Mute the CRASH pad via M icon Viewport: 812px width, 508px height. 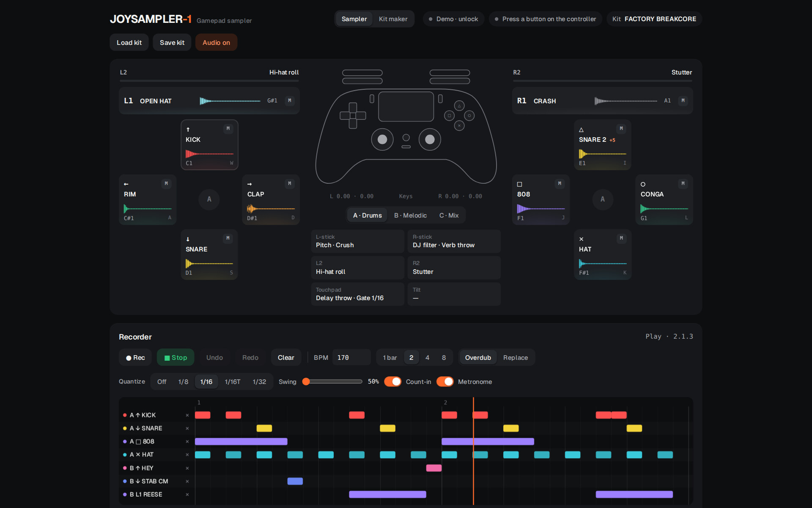(683, 101)
